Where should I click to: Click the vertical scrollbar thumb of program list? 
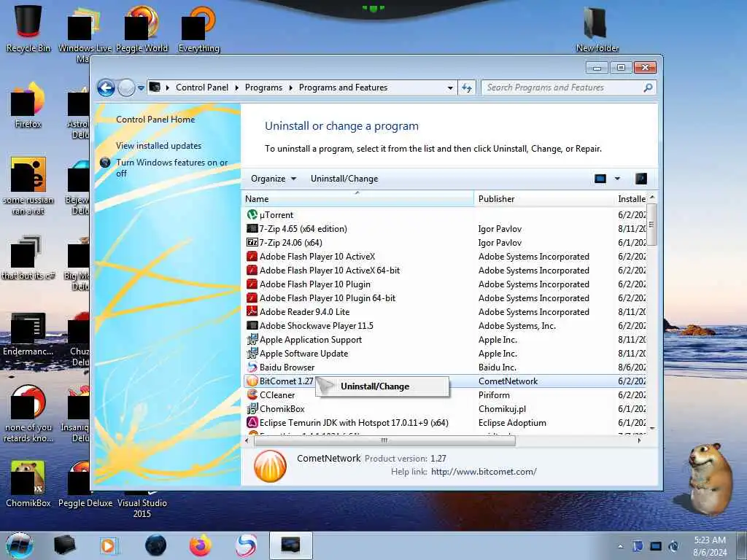point(652,225)
